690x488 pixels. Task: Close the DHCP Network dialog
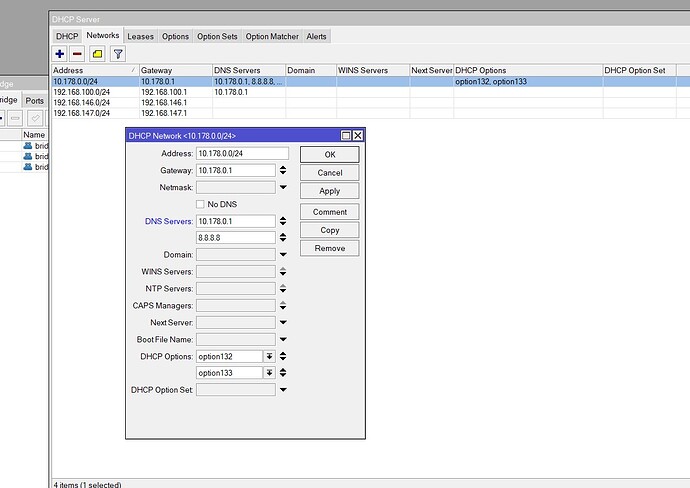tap(358, 135)
